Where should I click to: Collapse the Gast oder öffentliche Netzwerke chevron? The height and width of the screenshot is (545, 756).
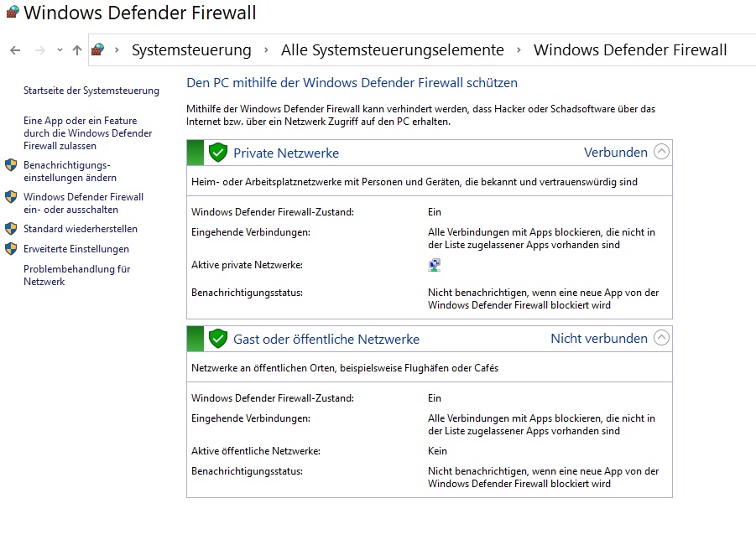(661, 339)
